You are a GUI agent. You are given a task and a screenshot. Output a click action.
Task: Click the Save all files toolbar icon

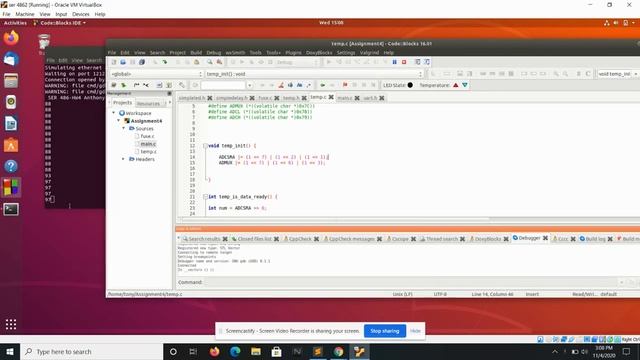pos(142,62)
